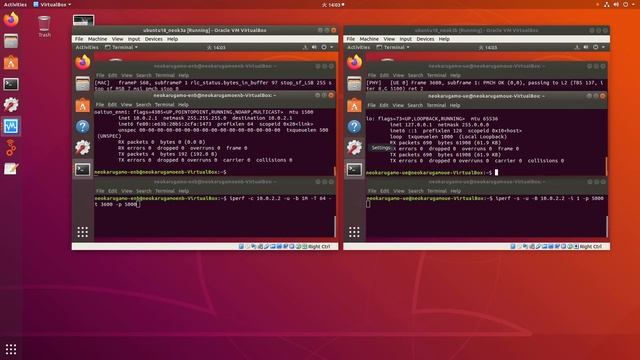Show Applications grid on the host desktop

tap(11, 349)
